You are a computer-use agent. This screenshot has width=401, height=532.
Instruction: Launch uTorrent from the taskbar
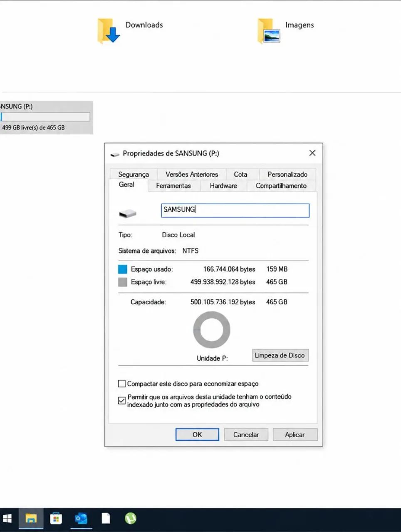[131, 518]
